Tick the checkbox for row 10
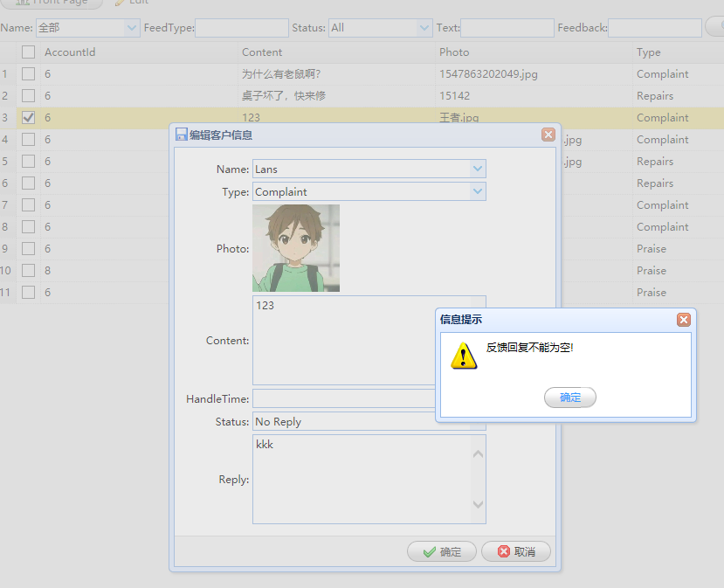 coord(28,270)
